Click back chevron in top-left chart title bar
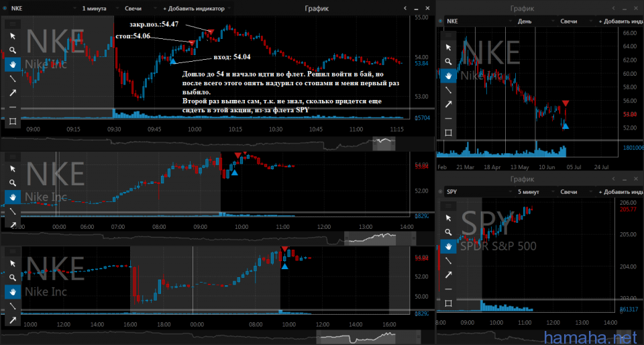 [405, 8]
